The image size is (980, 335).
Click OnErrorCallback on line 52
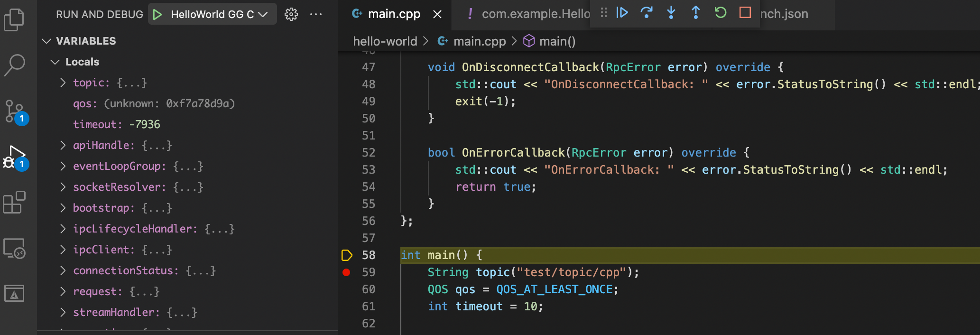coord(513,153)
